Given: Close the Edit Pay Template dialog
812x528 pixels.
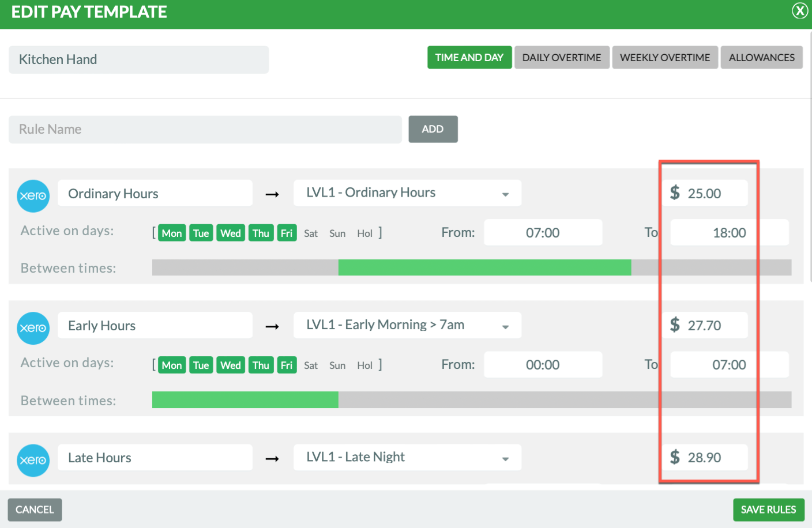Looking at the screenshot, I should [x=800, y=10].
